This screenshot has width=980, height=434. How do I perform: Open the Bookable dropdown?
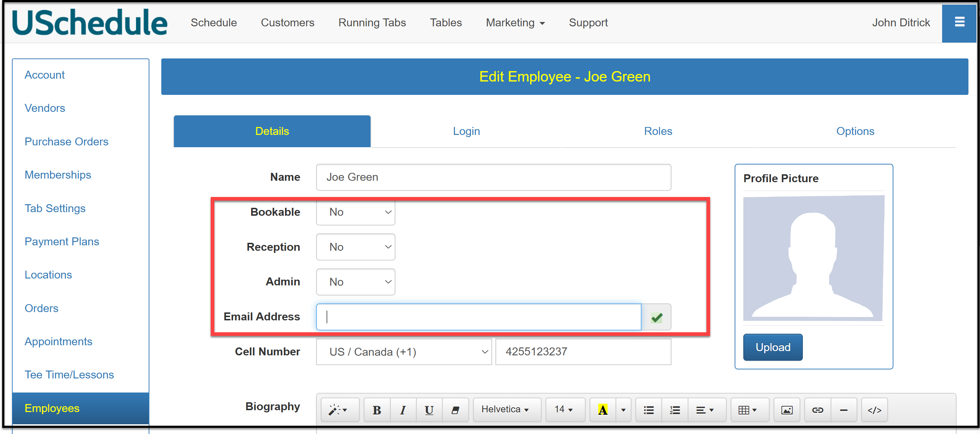[x=356, y=212]
